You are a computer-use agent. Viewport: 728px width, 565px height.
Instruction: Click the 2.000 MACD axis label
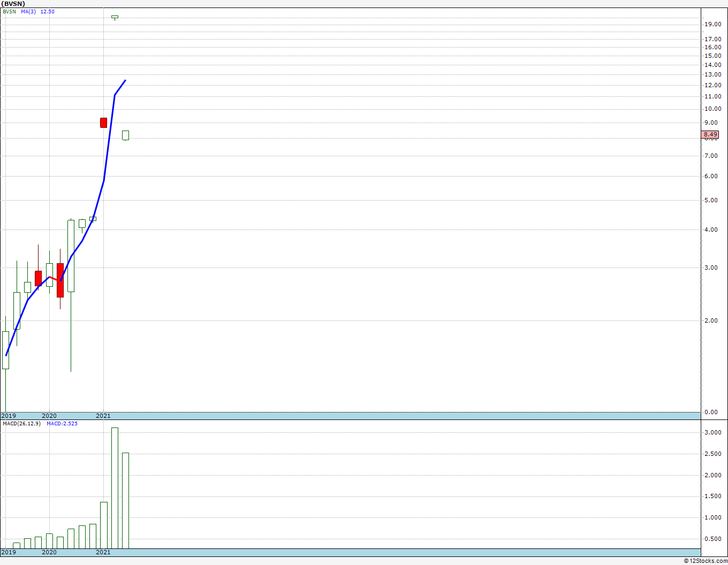pyautogui.click(x=712, y=475)
